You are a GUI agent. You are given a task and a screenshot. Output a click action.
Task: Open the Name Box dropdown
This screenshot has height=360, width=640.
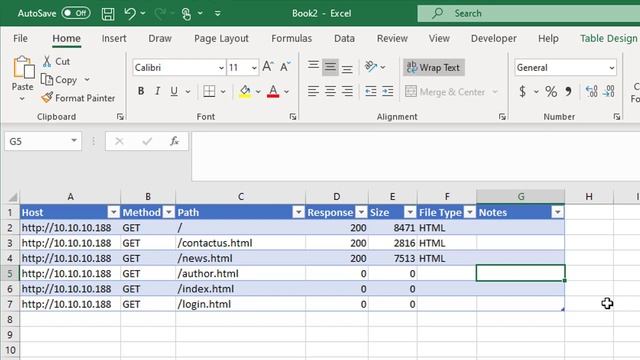pyautogui.click(x=74, y=141)
